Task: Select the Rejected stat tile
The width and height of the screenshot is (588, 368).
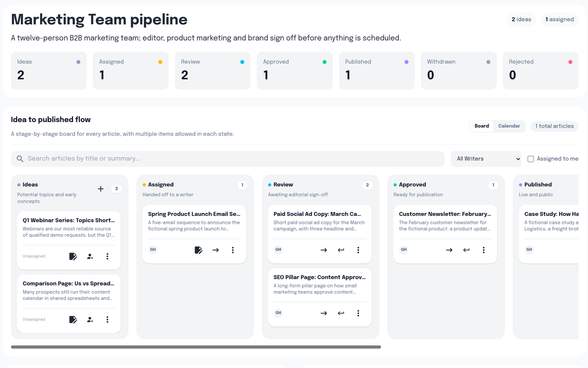Action: pyautogui.click(x=540, y=71)
